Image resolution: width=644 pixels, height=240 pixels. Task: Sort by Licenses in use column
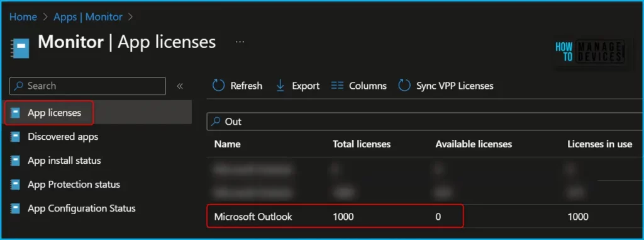[x=599, y=144]
